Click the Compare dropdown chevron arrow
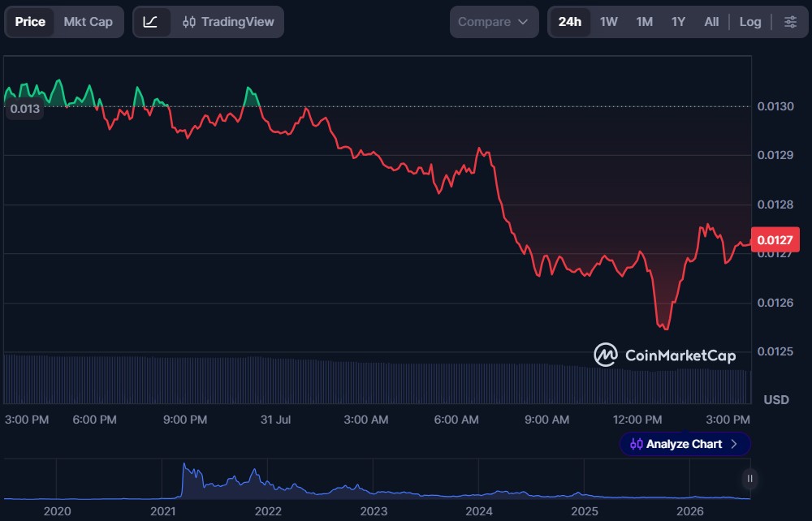This screenshot has height=521, width=812. (523, 22)
